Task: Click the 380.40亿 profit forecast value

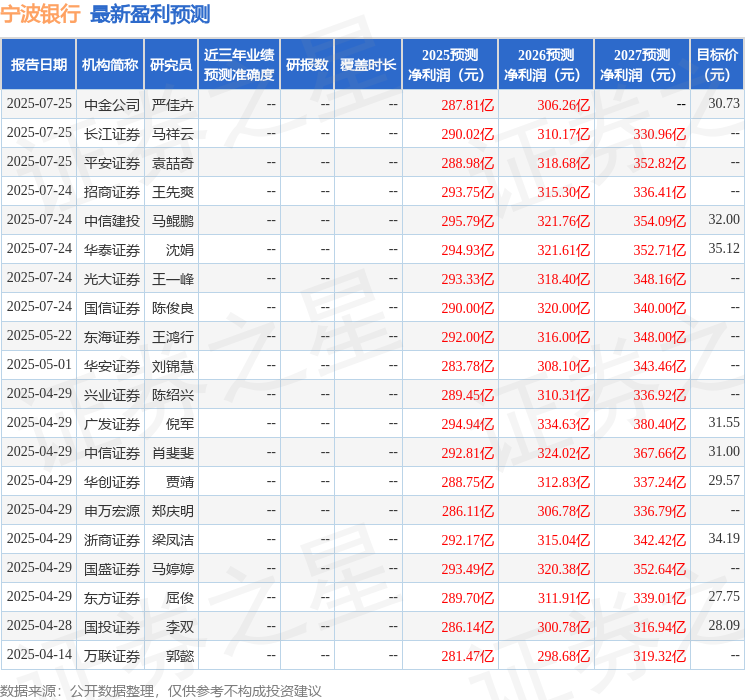Action: 659,424
